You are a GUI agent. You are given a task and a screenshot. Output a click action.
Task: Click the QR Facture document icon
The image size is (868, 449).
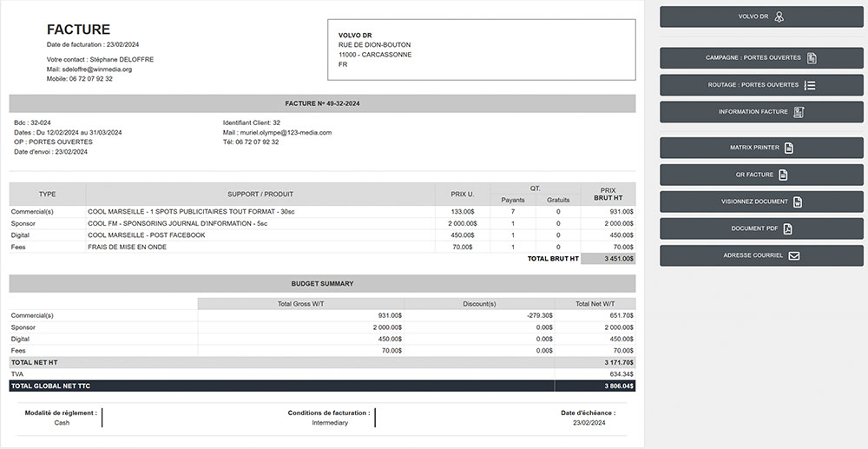click(783, 175)
